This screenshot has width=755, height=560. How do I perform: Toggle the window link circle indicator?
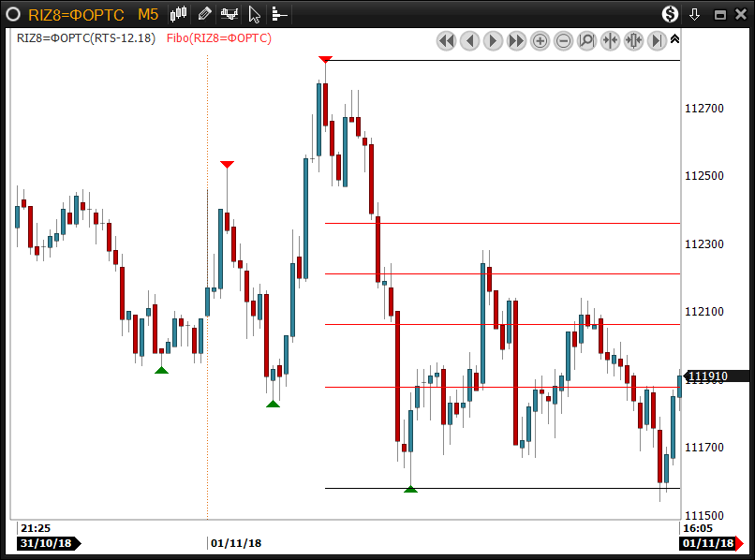14,14
